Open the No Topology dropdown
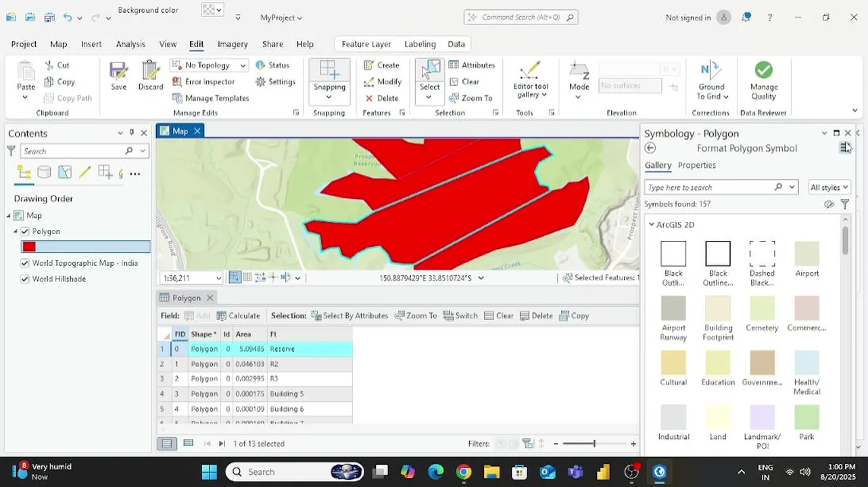This screenshot has width=868, height=487. point(209,66)
